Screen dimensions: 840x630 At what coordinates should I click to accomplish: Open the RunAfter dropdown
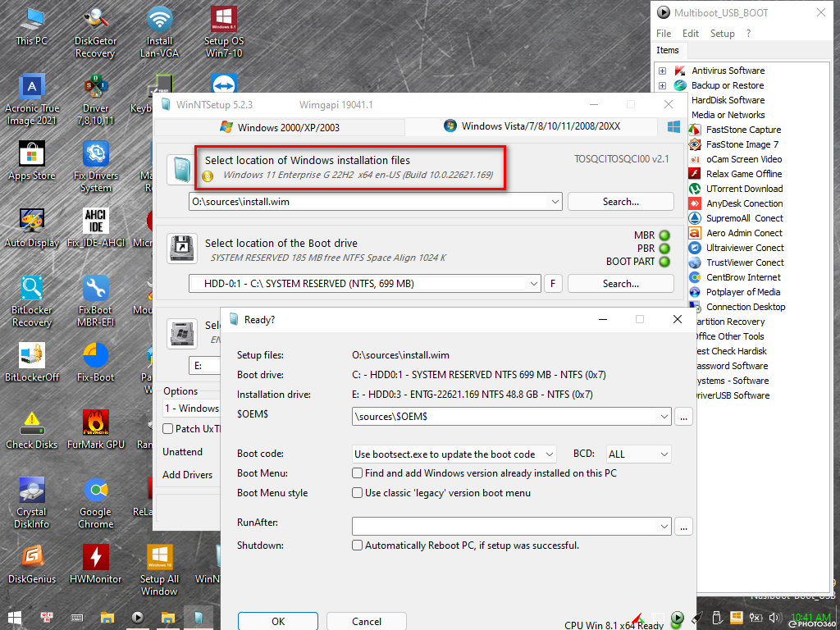(x=664, y=526)
